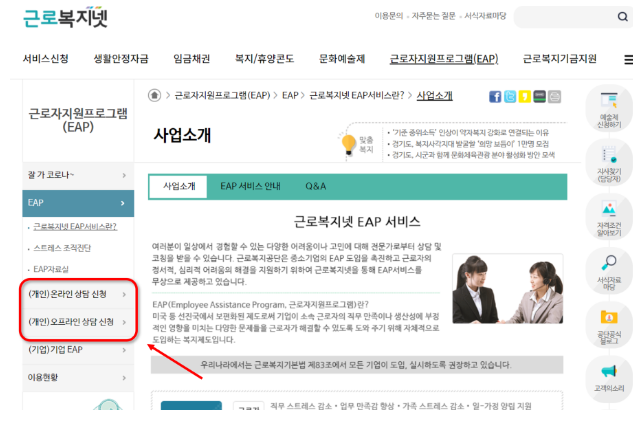Open sidebar 근로복지넷 EAP서비스란? link
Screen dimensions: 633x423
tap(75, 226)
